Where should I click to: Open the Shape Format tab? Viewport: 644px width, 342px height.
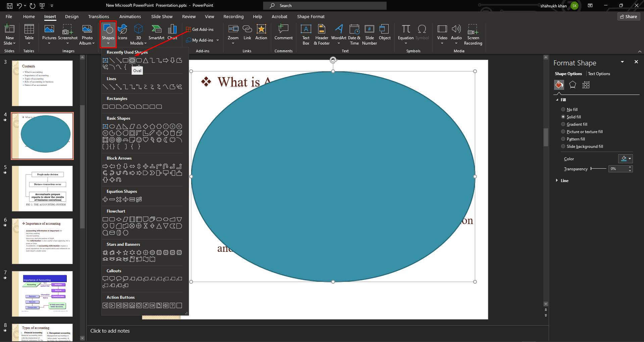click(x=311, y=16)
